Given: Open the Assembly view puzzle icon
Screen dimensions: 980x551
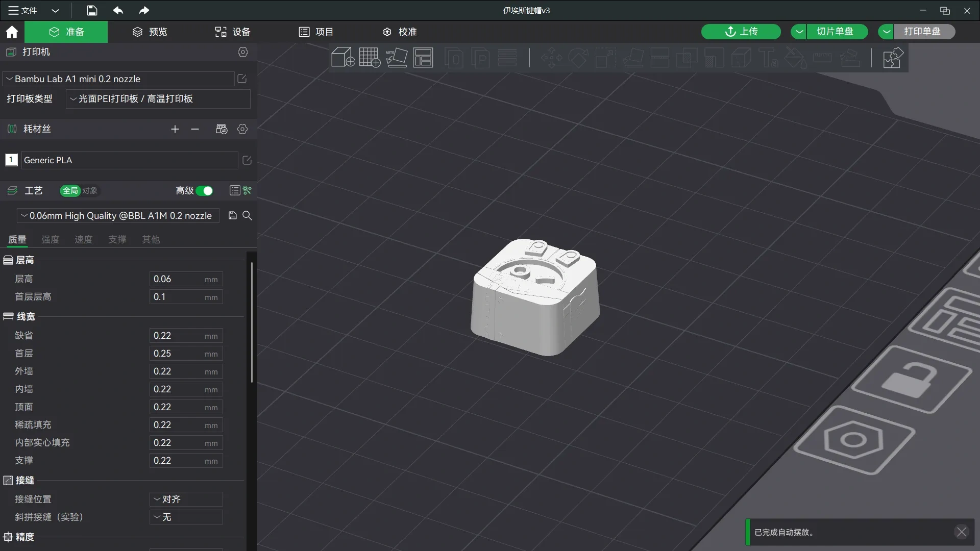Looking at the screenshot, I should (x=893, y=58).
